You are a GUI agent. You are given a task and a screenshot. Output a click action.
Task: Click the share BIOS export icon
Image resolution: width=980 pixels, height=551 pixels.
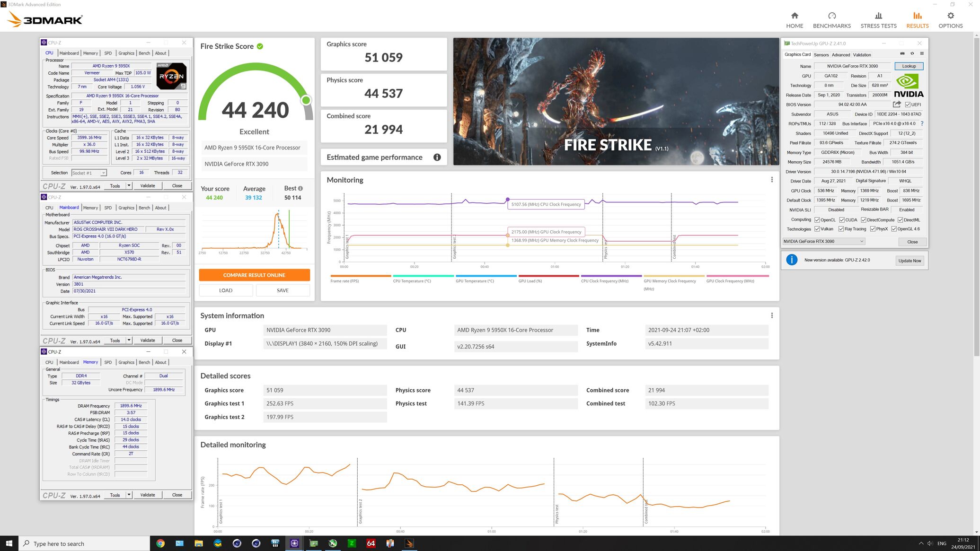pos(896,105)
